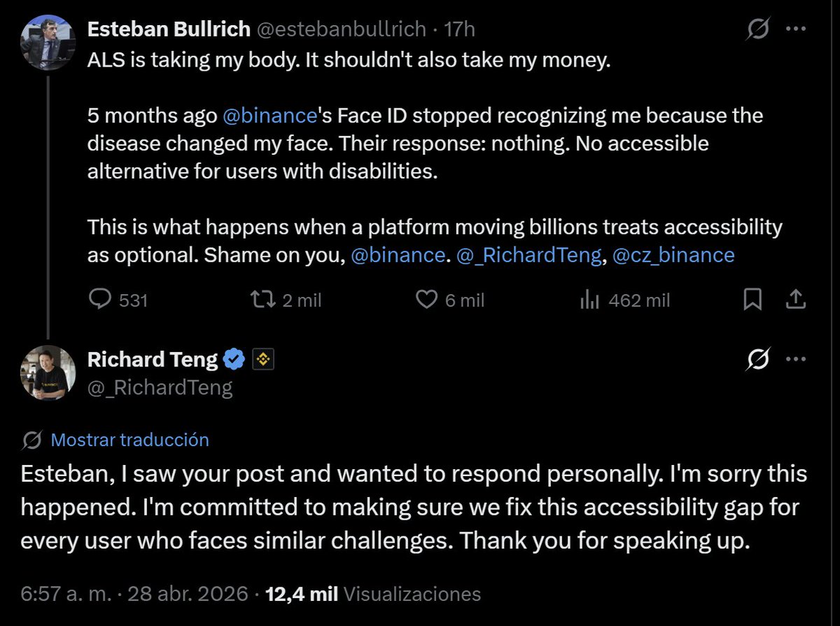Click the Binance affiliation badge next to Richard Teng

tap(263, 360)
